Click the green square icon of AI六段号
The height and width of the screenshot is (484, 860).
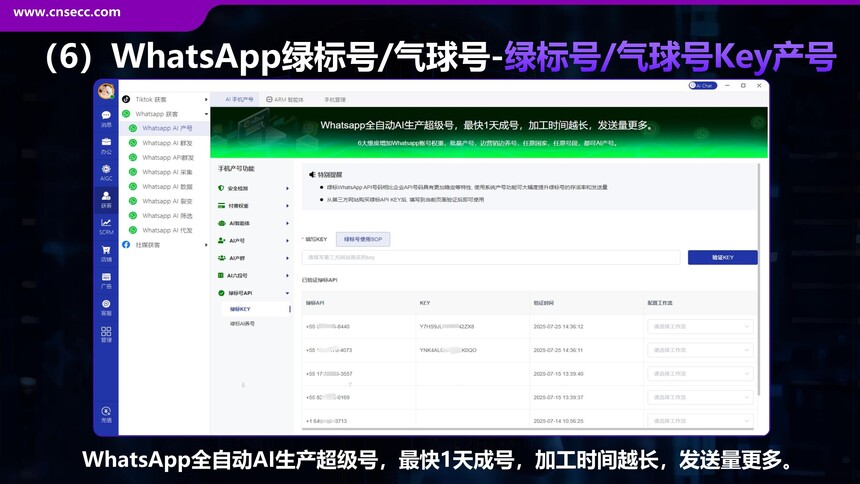pyautogui.click(x=221, y=275)
